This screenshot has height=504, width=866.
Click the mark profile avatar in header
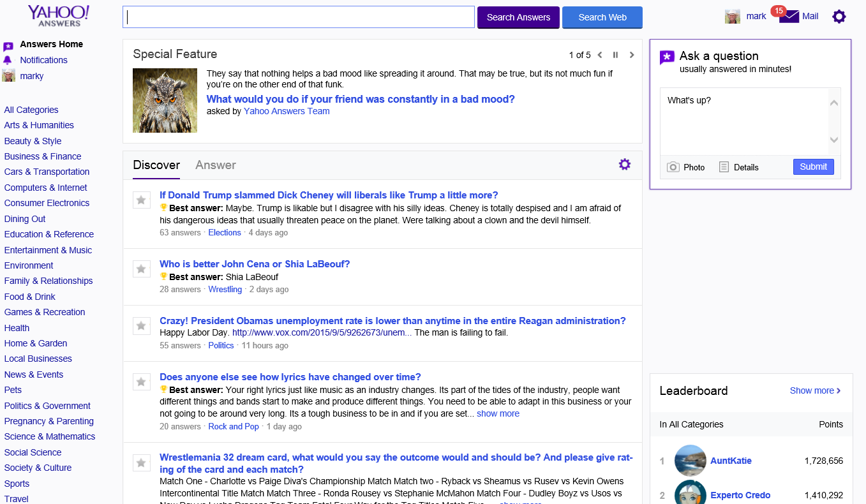[733, 17]
